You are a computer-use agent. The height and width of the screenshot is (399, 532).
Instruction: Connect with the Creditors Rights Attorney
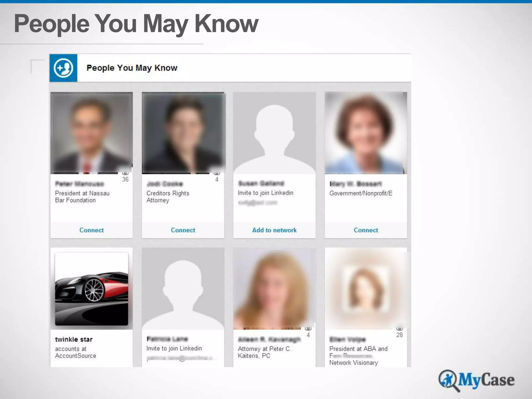[x=183, y=230]
